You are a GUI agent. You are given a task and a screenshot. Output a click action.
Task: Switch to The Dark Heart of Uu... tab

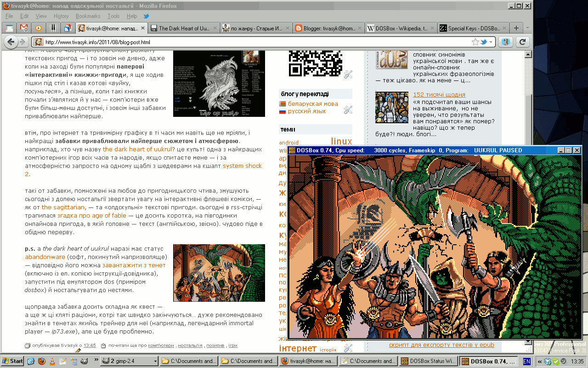coord(183,28)
